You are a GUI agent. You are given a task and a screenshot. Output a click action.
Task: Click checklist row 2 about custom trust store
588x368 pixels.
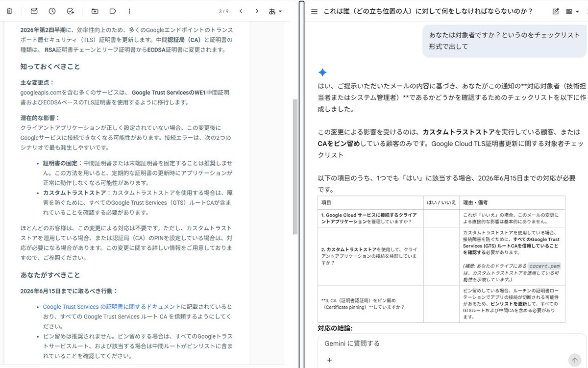[x=441, y=256]
